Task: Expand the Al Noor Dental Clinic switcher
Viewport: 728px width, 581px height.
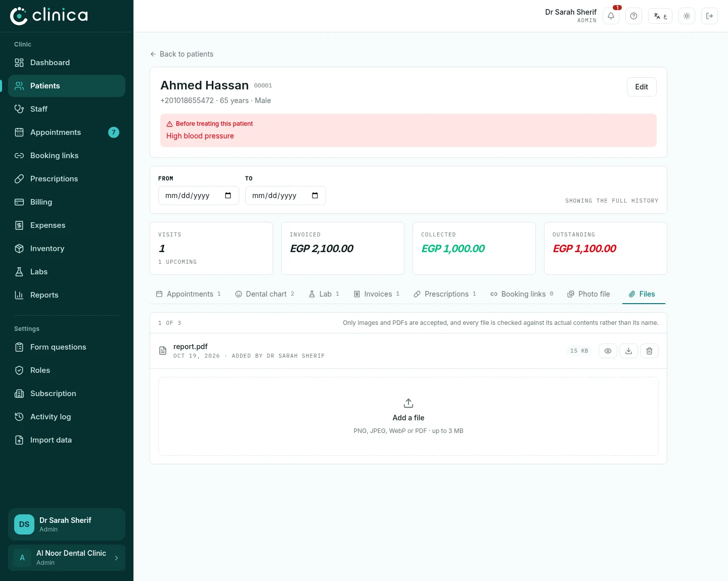Action: pos(67,558)
